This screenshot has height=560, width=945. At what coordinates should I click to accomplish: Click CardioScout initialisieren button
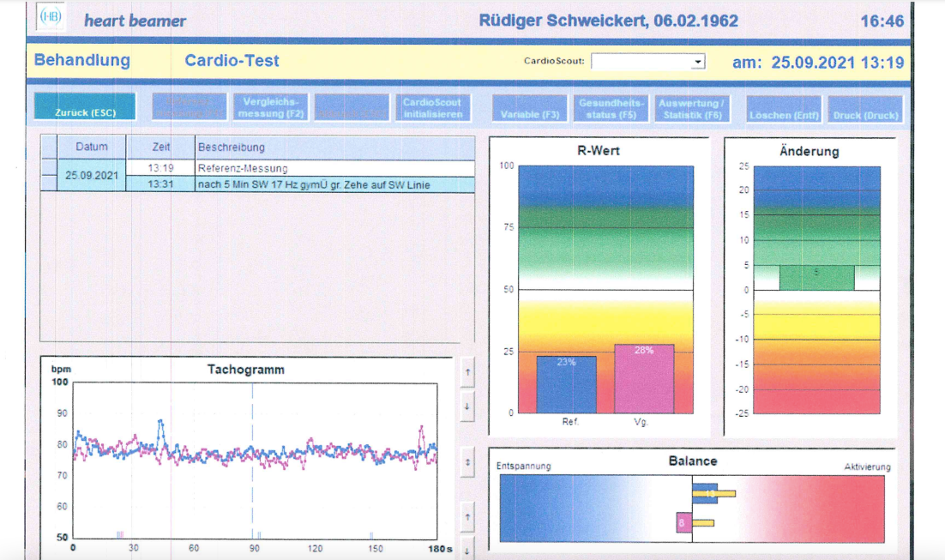432,108
